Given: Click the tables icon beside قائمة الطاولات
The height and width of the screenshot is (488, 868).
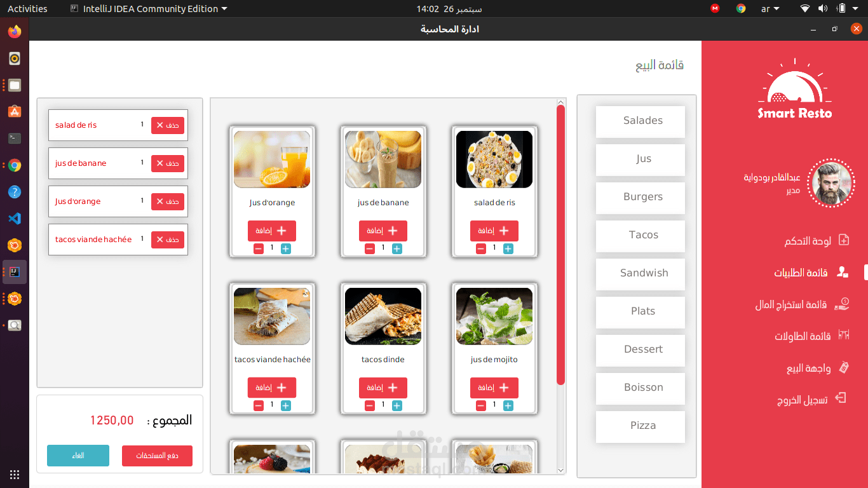Looking at the screenshot, I should [x=844, y=334].
